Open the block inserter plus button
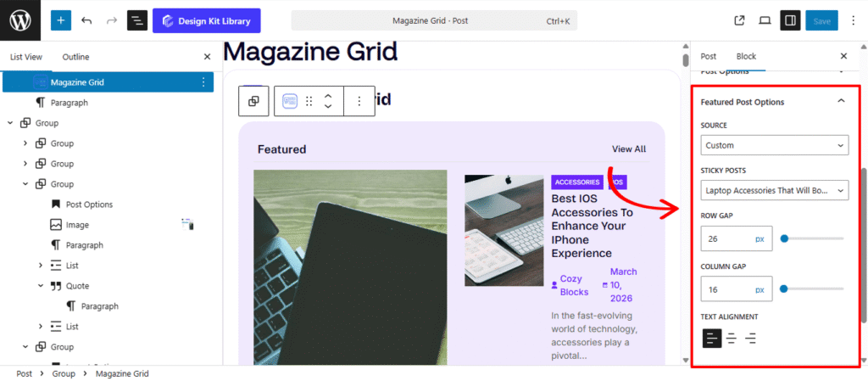This screenshot has width=868, height=381. 61,20
